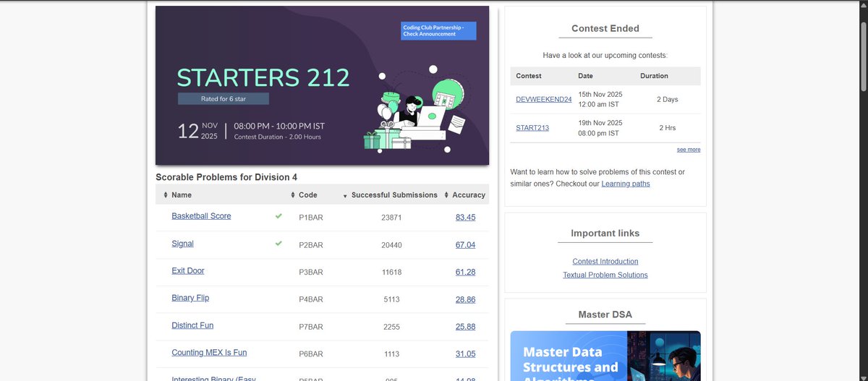This screenshot has height=381, width=868.
Task: Sort by the Accuracy column arrow
Action: tap(446, 195)
